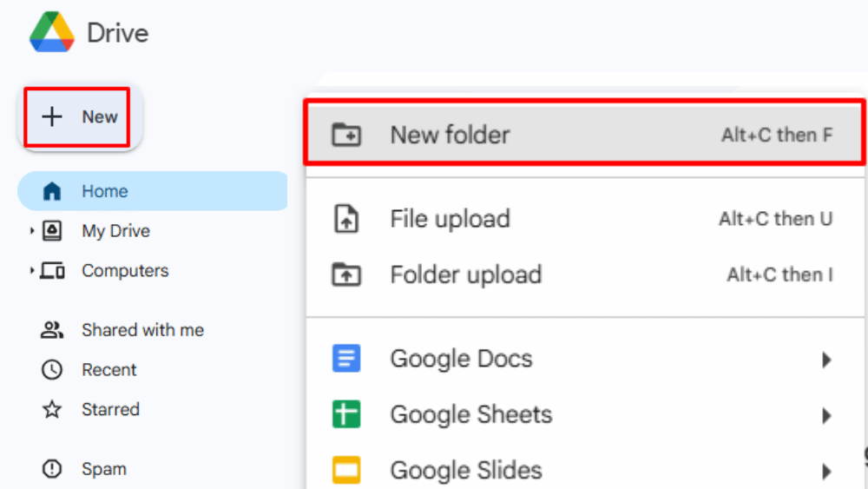Expand the Computers tree
The width and height of the screenshot is (868, 489).
(x=31, y=271)
